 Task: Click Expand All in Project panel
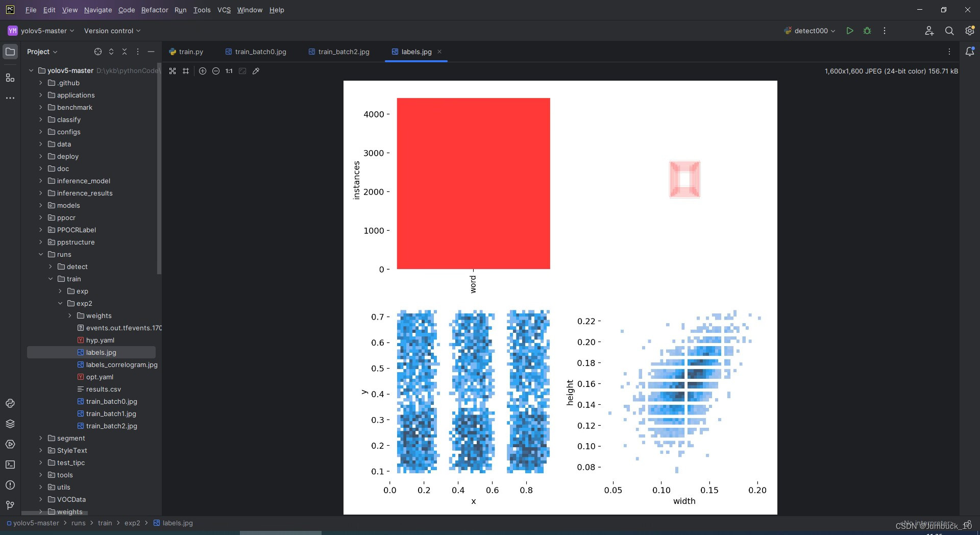click(111, 52)
